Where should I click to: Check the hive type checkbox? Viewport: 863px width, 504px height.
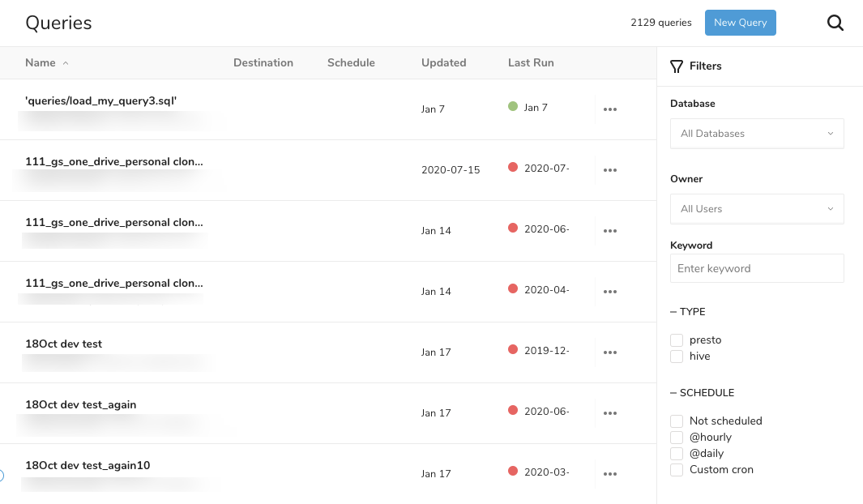tap(677, 357)
